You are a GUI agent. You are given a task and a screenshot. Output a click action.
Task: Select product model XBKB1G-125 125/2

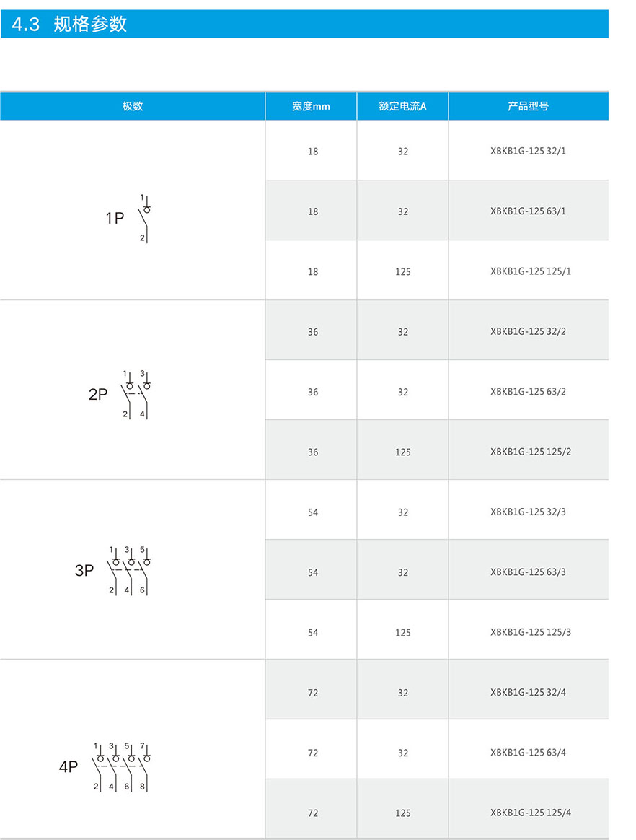[x=531, y=452]
